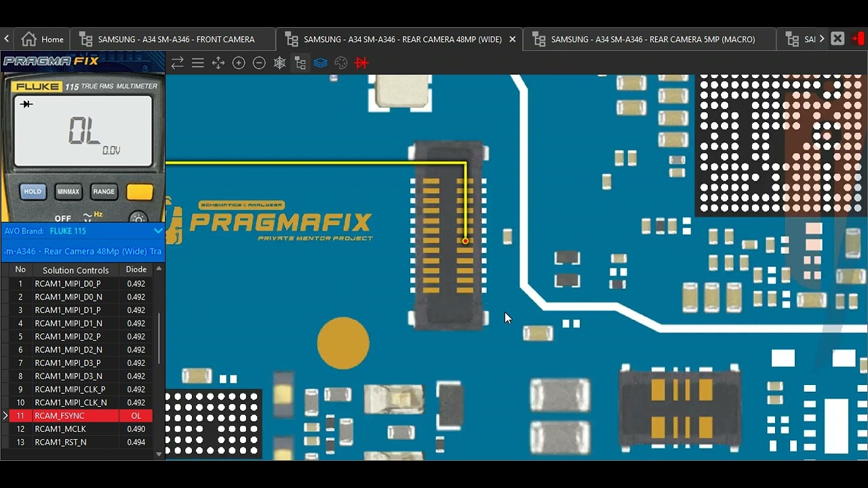Click the backlight button on the multimeter
The image size is (868, 488).
tap(138, 218)
